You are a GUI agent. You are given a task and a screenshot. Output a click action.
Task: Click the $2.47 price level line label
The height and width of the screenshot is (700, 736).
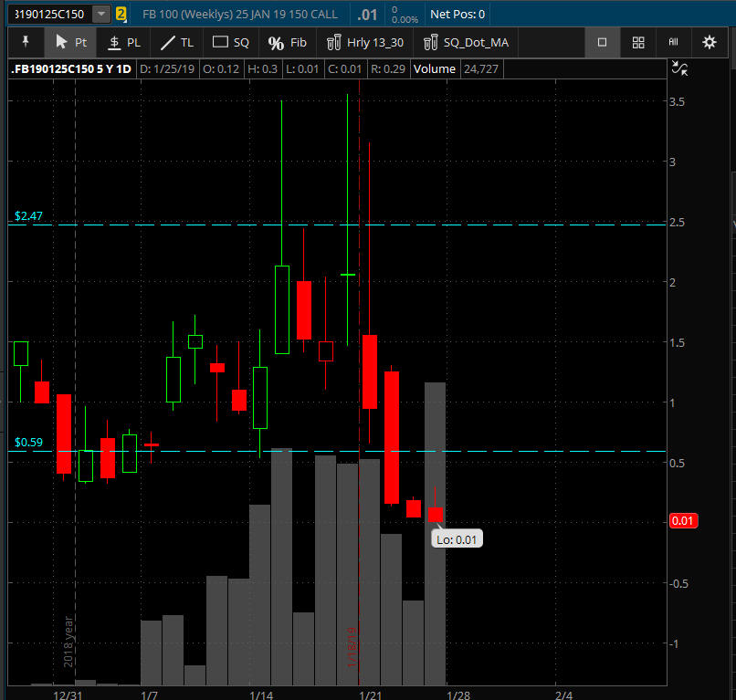click(x=28, y=216)
